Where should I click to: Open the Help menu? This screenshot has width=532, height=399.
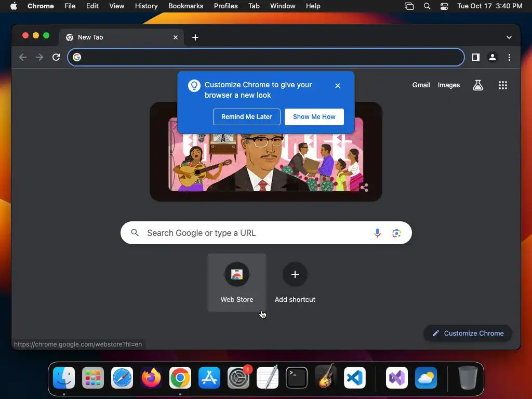[313, 6]
